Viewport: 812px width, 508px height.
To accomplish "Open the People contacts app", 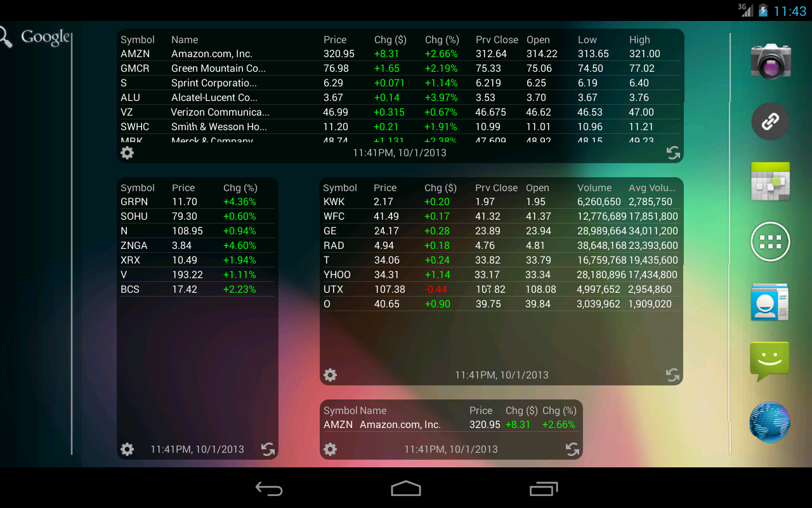I will [x=769, y=302].
